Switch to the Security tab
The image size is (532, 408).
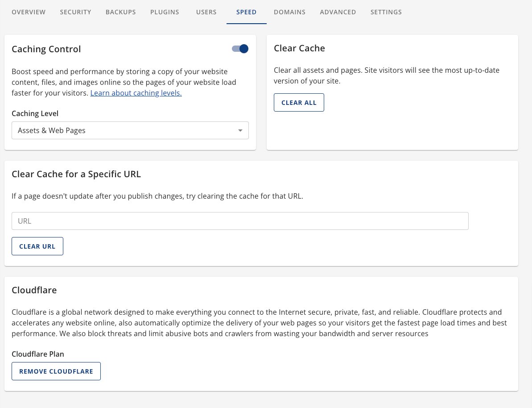75,12
